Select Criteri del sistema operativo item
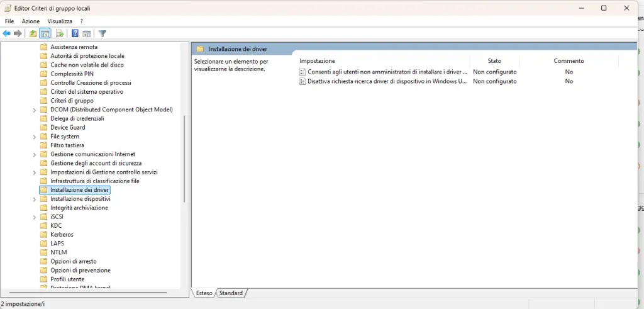 [x=87, y=92]
